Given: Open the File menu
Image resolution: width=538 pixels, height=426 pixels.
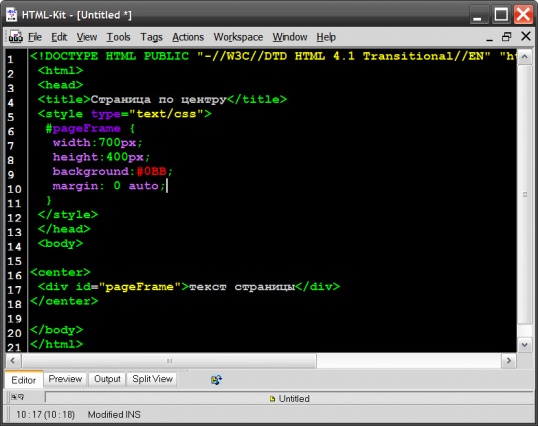Looking at the screenshot, I should [35, 37].
